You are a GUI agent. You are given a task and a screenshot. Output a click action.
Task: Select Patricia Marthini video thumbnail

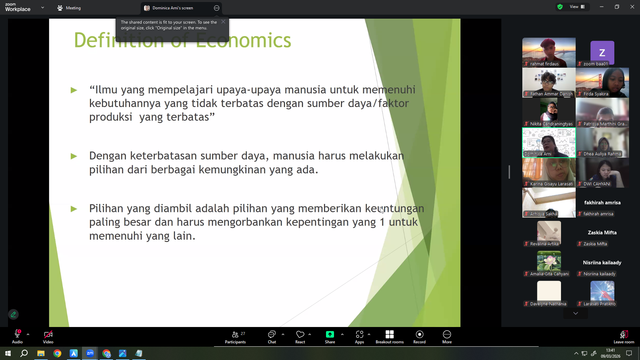tap(602, 113)
